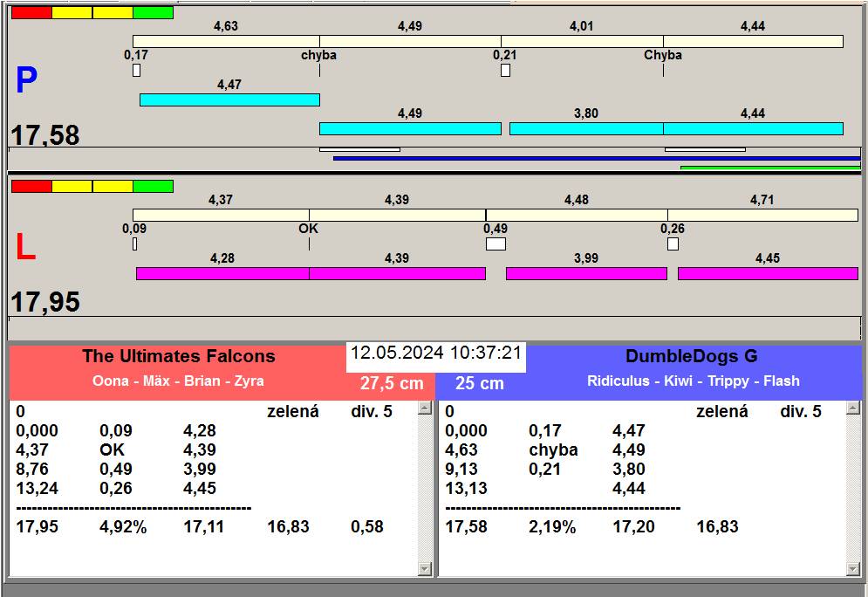Click '17,20' in the DumbleDogs summary row

(x=633, y=526)
